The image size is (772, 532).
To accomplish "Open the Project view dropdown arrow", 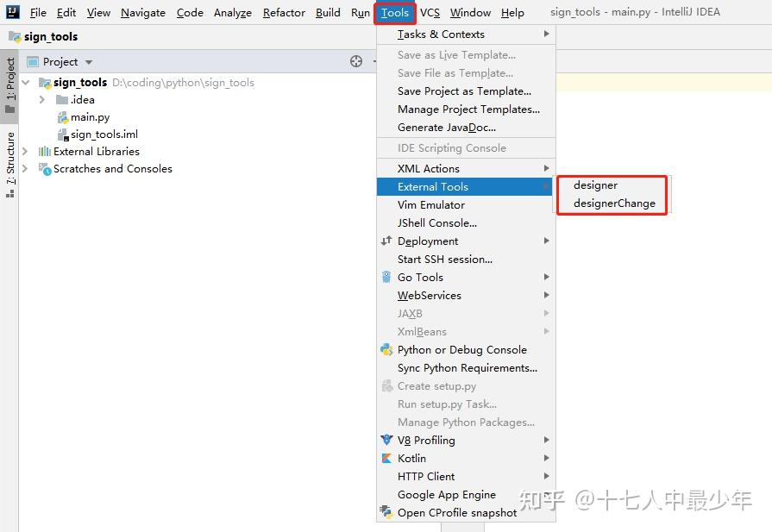I will click(89, 62).
